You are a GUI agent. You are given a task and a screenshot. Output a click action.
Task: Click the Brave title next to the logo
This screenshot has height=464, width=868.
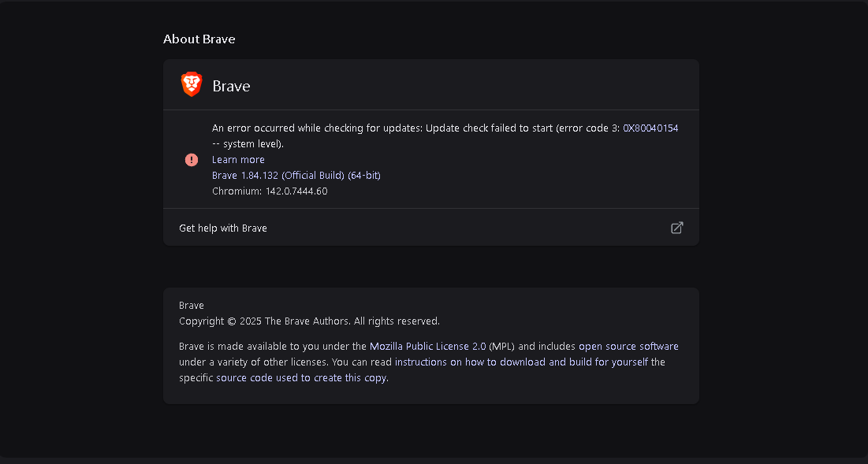pyautogui.click(x=231, y=86)
